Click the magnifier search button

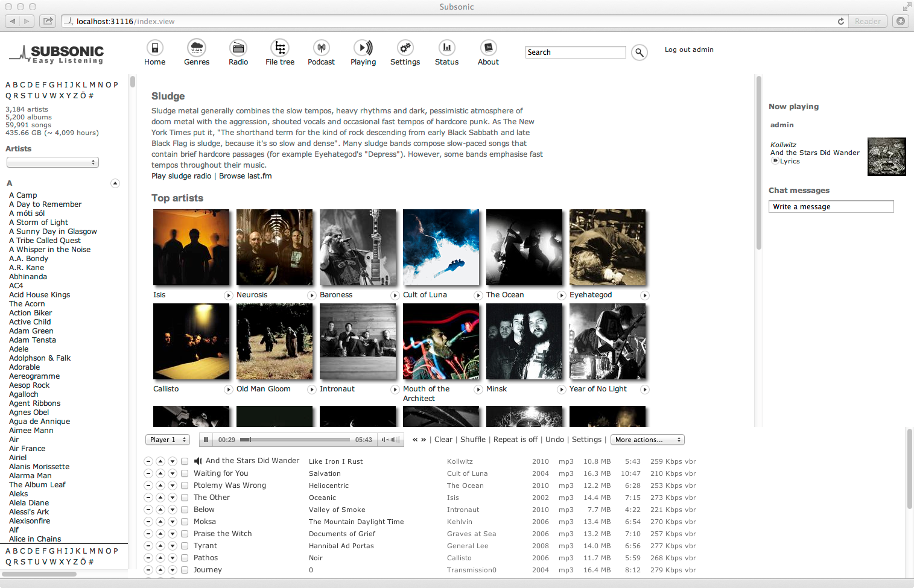639,52
